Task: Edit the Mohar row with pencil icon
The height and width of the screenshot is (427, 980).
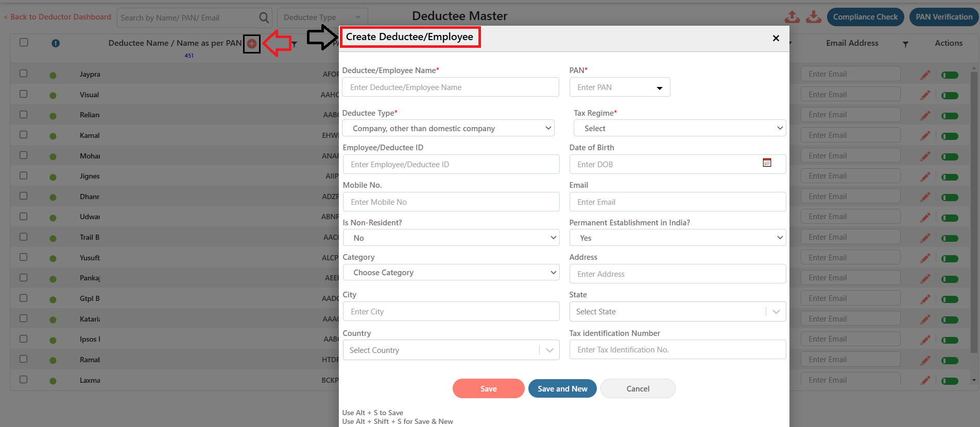Action: click(925, 156)
